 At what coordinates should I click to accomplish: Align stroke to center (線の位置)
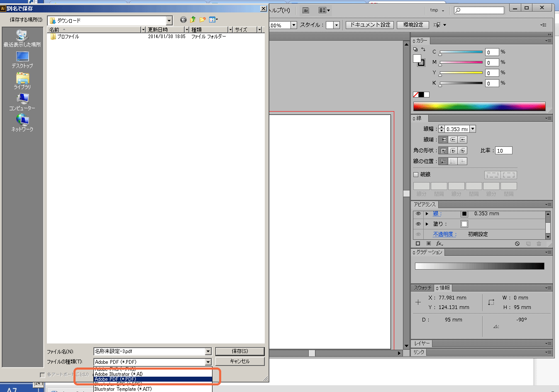click(444, 161)
